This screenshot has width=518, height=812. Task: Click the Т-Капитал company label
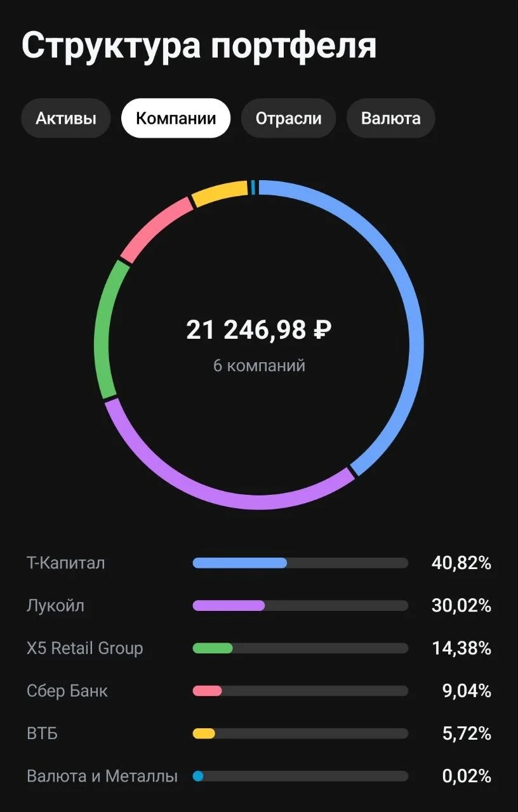66,563
